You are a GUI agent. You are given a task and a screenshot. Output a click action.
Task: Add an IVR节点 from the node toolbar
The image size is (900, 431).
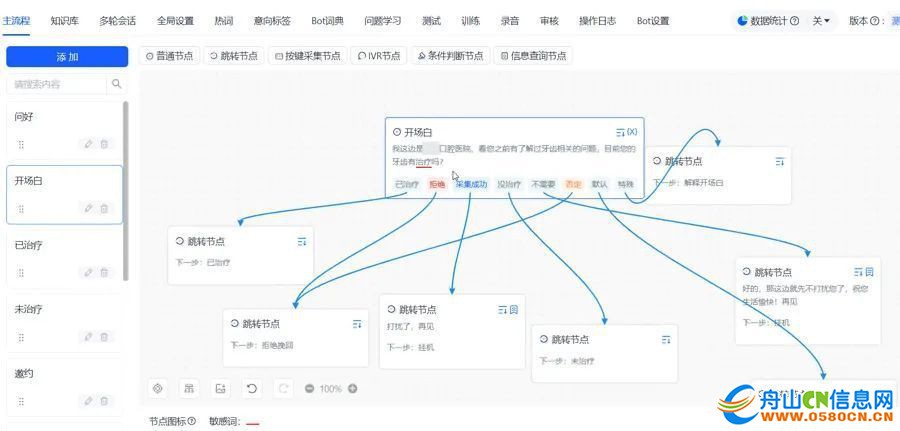379,56
